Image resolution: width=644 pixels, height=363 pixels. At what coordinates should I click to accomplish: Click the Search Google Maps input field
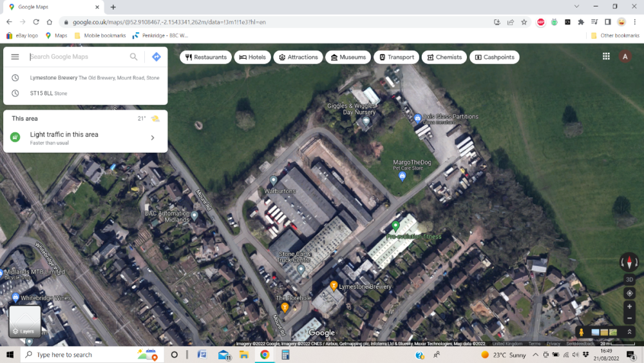[77, 57]
